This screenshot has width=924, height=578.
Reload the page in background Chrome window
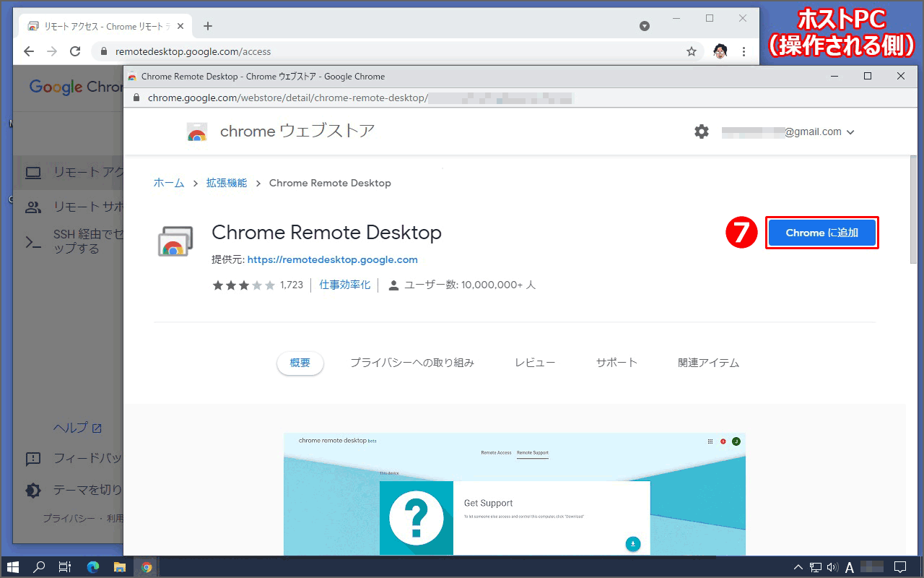tap(75, 51)
